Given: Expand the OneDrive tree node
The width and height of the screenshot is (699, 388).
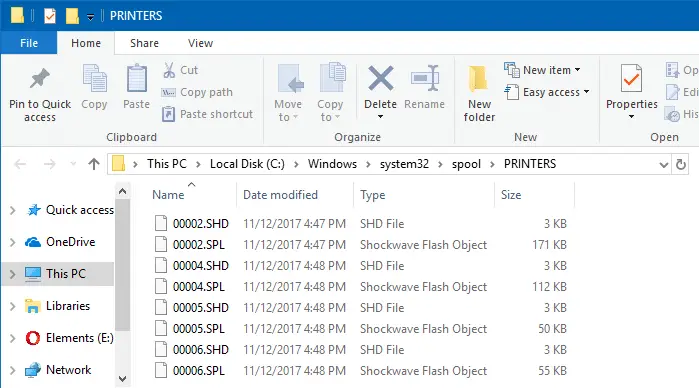Looking at the screenshot, I should 12,242.
